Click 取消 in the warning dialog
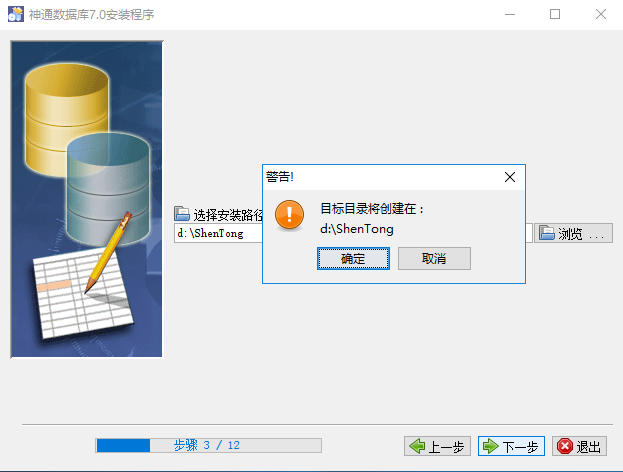Image resolution: width=623 pixels, height=472 pixels. click(434, 259)
